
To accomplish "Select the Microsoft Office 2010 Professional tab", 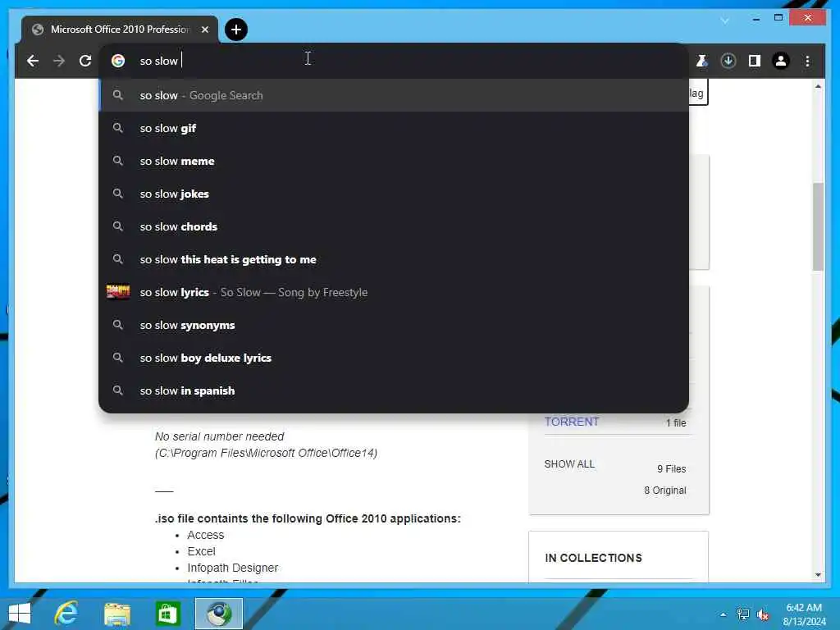I will point(120,30).
